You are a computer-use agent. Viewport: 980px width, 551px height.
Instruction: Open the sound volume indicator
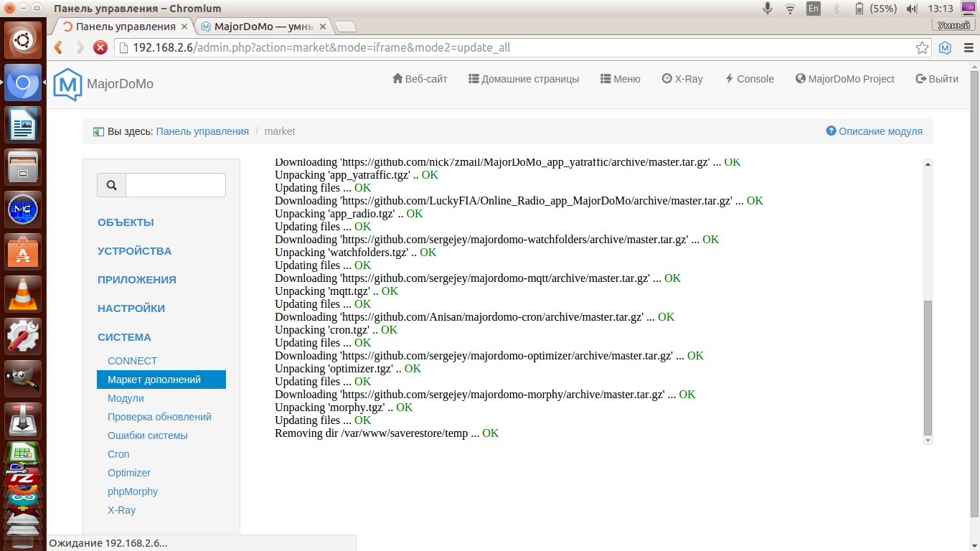click(x=912, y=9)
